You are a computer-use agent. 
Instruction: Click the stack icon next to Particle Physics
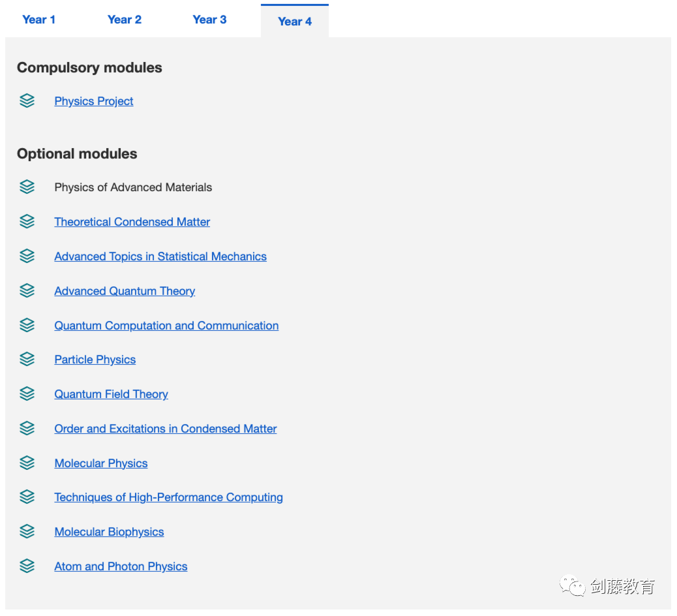click(x=27, y=360)
